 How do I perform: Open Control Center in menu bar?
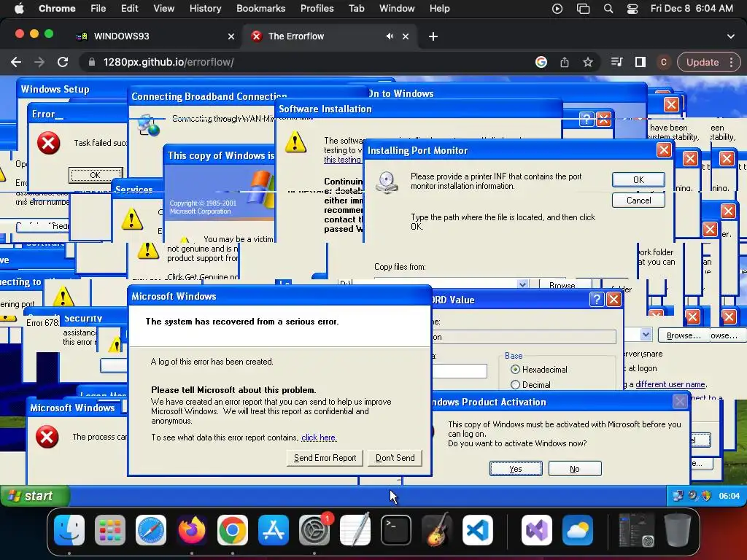point(632,9)
